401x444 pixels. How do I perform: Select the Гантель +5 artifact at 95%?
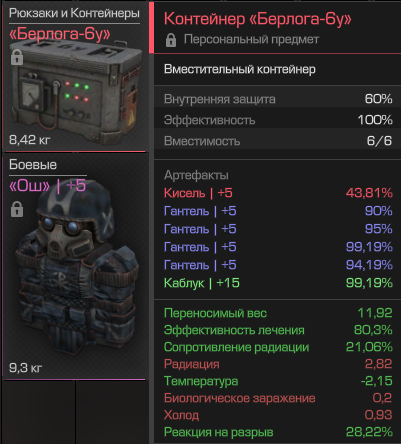pos(278,229)
